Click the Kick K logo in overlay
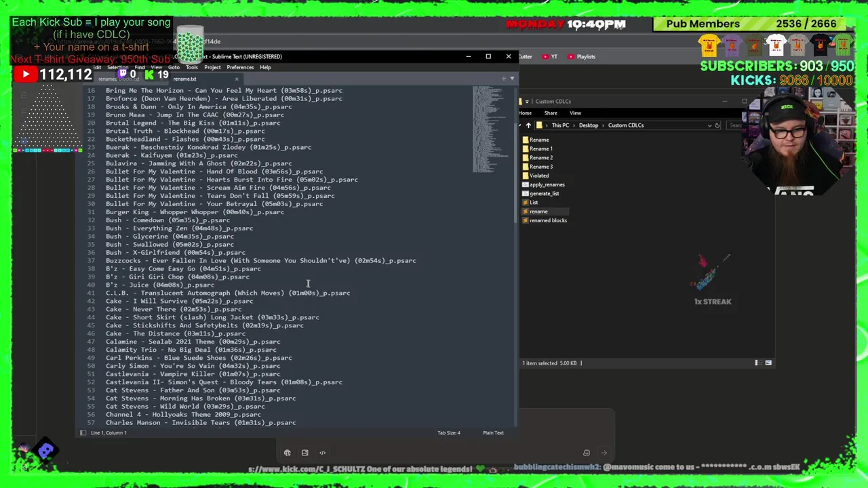 coord(149,74)
